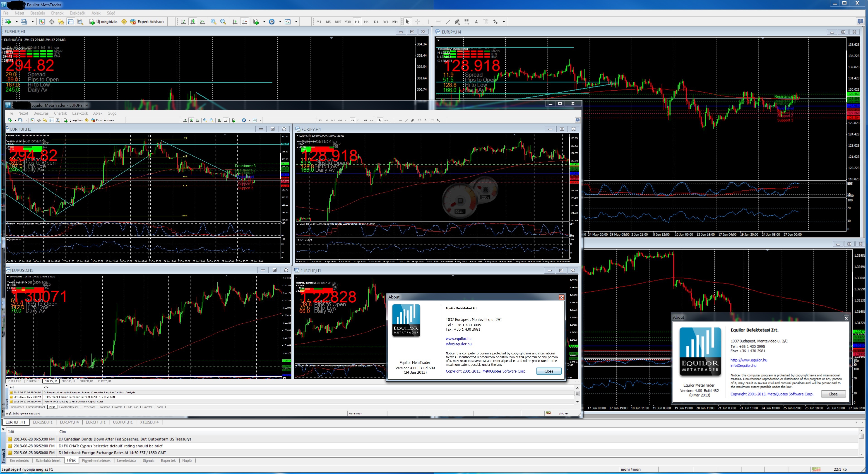Close the About dialog showing Build 482

(833, 394)
